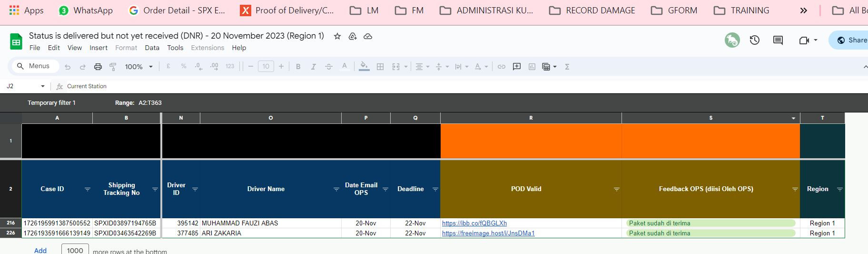Toggle the Date Email OPS filter

point(385,189)
